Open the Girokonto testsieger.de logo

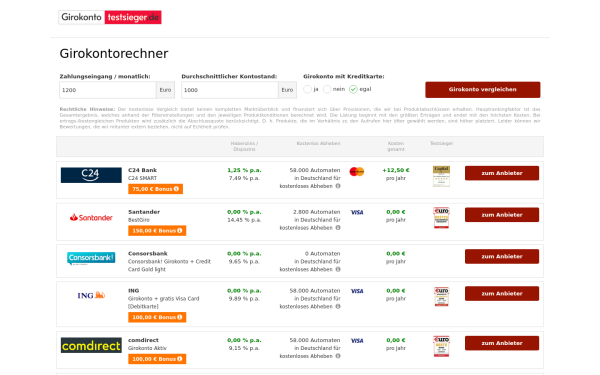110,17
